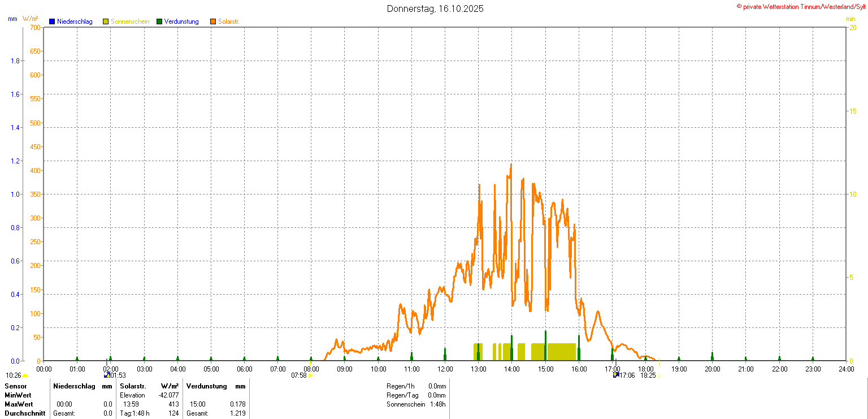Click the sunset marker at 18:25
The height and width of the screenshot is (419, 868).
(x=659, y=375)
